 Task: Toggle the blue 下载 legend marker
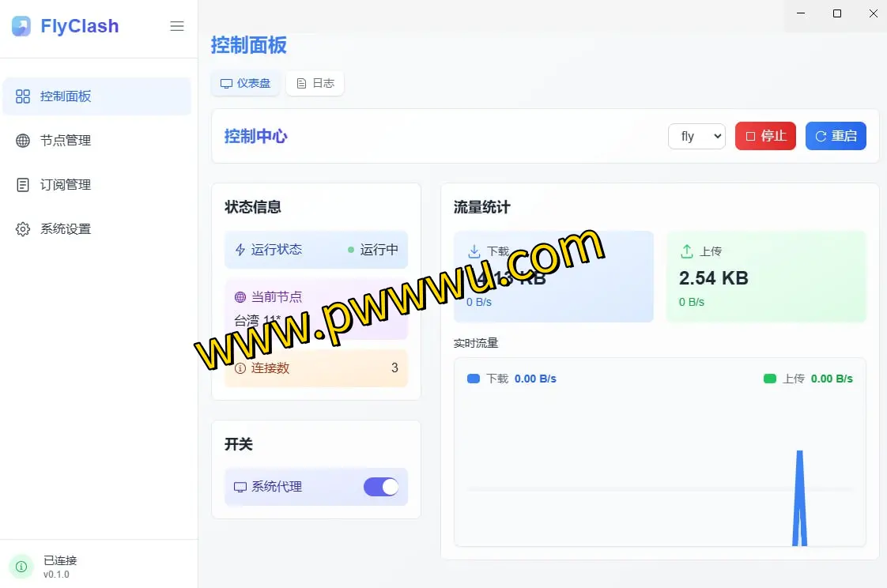pos(474,379)
